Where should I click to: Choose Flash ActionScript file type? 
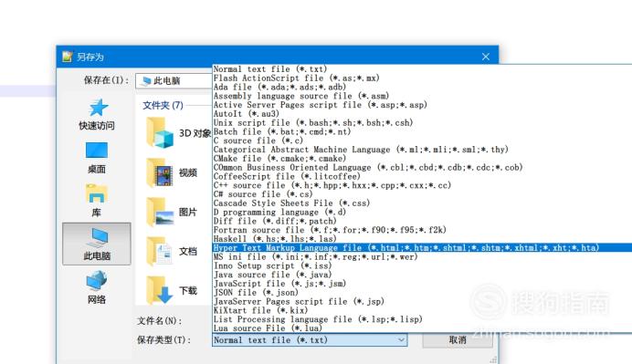click(x=422, y=78)
